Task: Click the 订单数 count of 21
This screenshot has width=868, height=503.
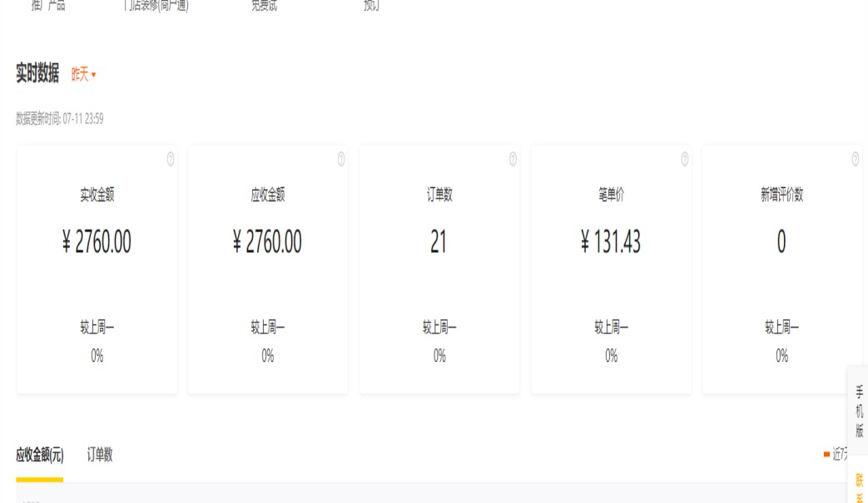Action: pyautogui.click(x=439, y=242)
